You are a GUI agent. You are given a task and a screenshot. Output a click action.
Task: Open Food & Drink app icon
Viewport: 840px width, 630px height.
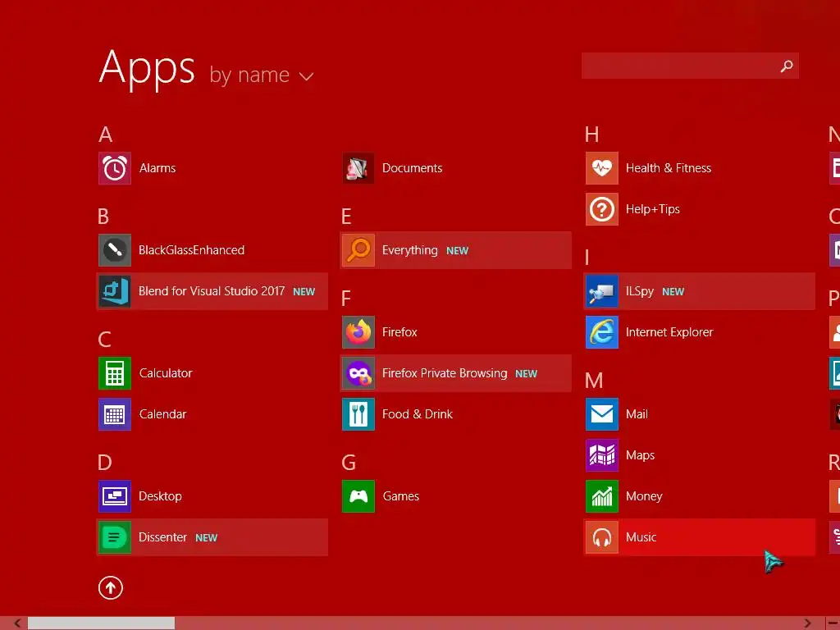[x=358, y=414]
